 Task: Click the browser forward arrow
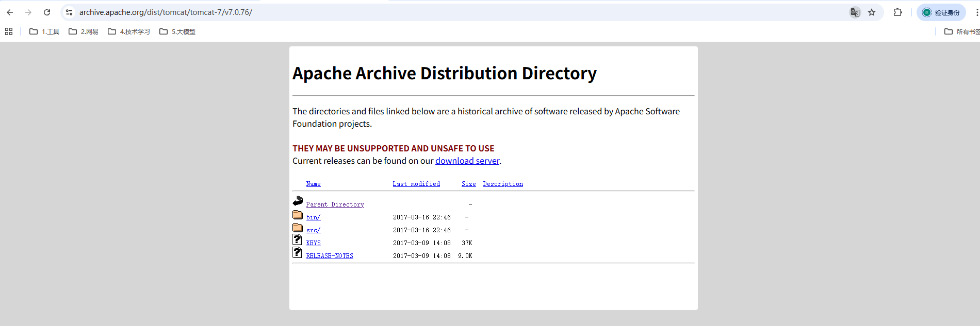click(x=28, y=12)
